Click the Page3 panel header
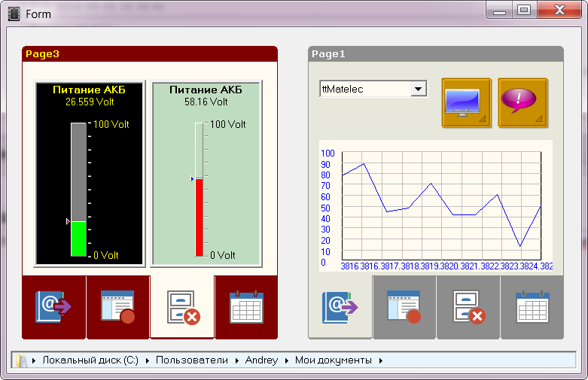Image resolution: width=588 pixels, height=380 pixels. click(150, 54)
